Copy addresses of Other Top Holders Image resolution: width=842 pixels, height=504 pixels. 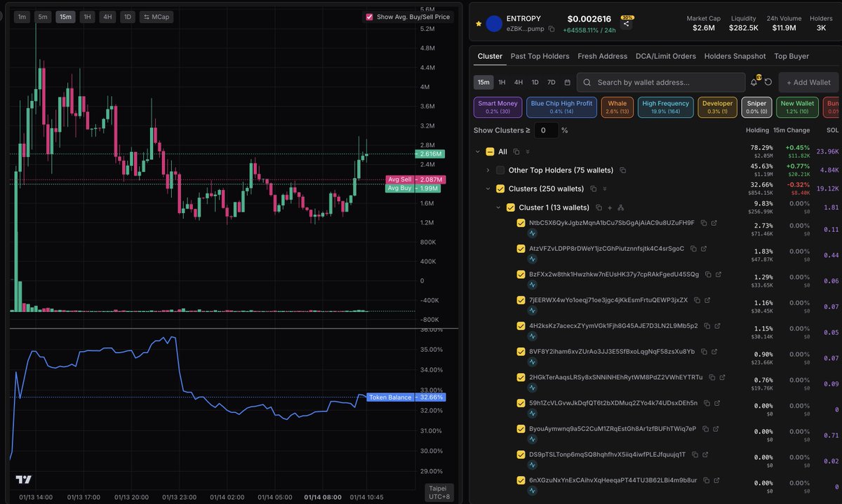tap(622, 170)
